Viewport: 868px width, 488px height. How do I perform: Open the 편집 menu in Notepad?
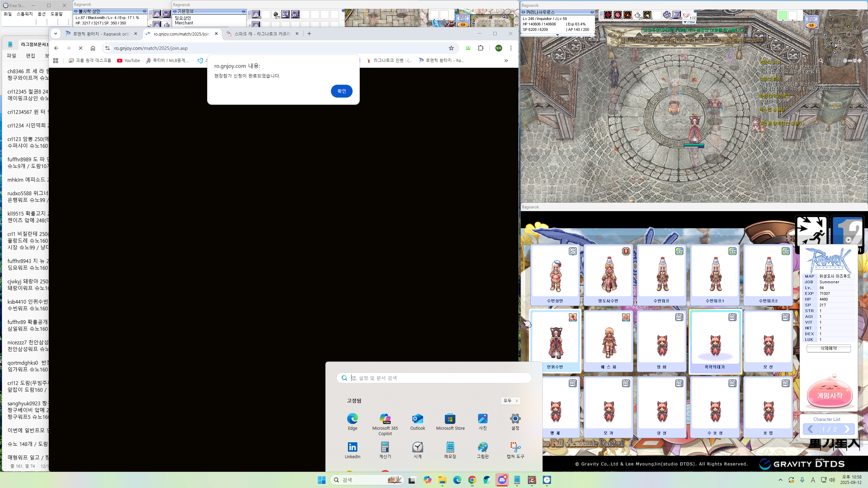31,56
